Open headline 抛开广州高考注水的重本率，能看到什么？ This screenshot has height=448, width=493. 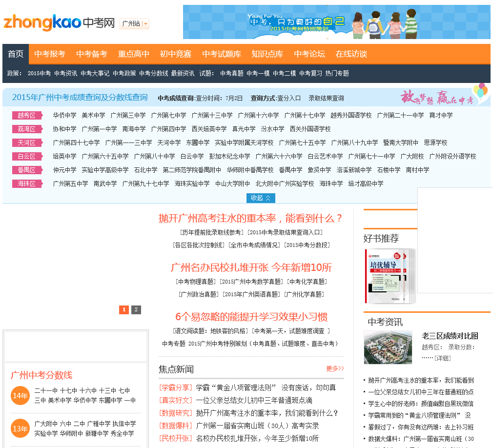point(250,218)
